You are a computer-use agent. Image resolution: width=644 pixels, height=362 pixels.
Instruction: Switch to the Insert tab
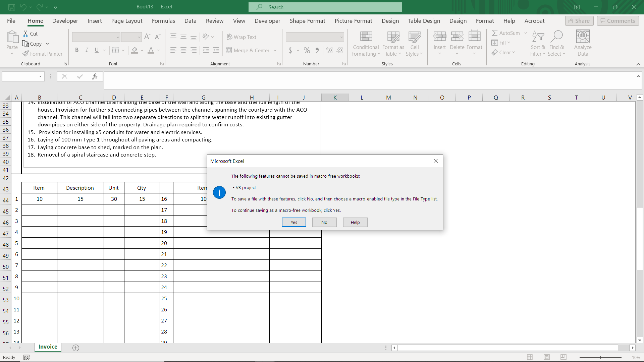point(95,21)
